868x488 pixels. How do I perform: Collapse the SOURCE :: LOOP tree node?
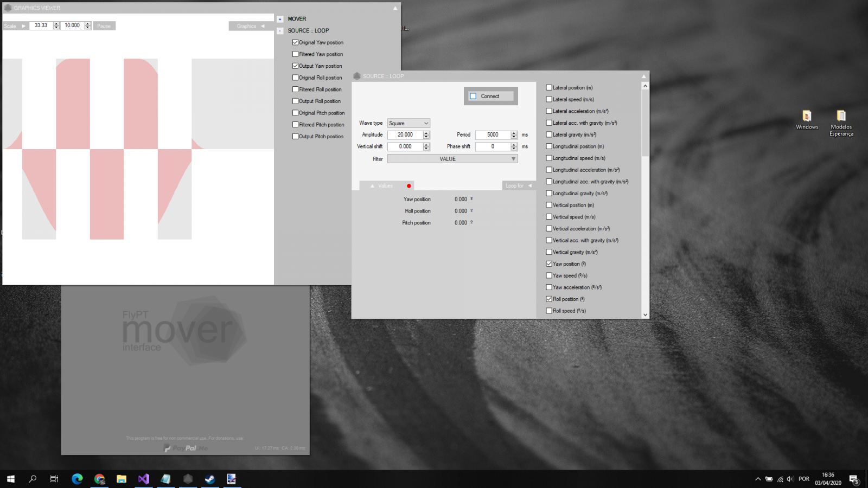tap(280, 31)
